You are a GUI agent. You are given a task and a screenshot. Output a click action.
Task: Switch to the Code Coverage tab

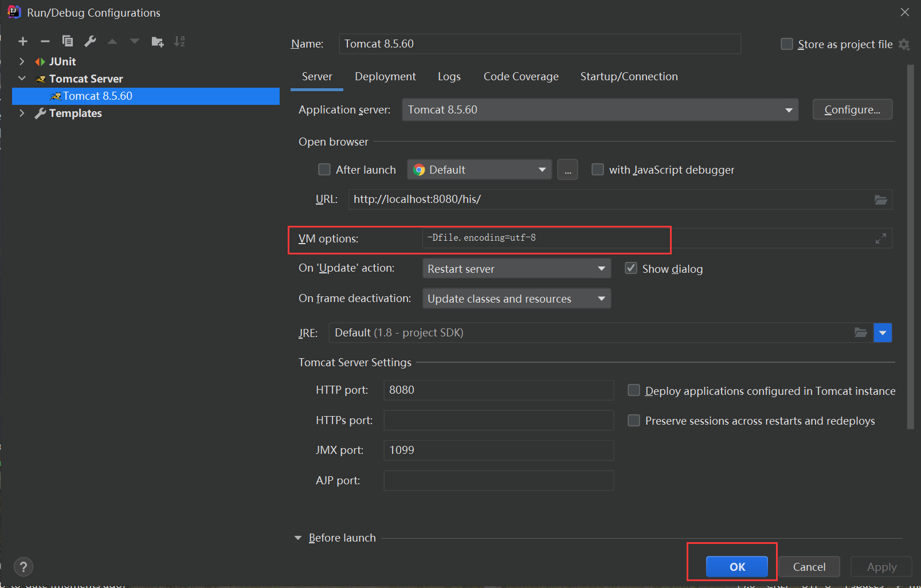point(521,76)
